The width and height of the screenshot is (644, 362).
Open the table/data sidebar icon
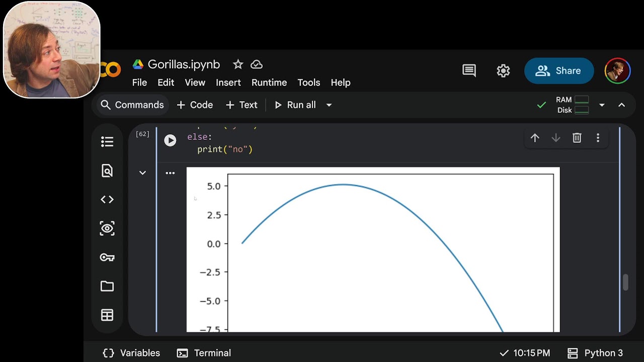point(107,315)
